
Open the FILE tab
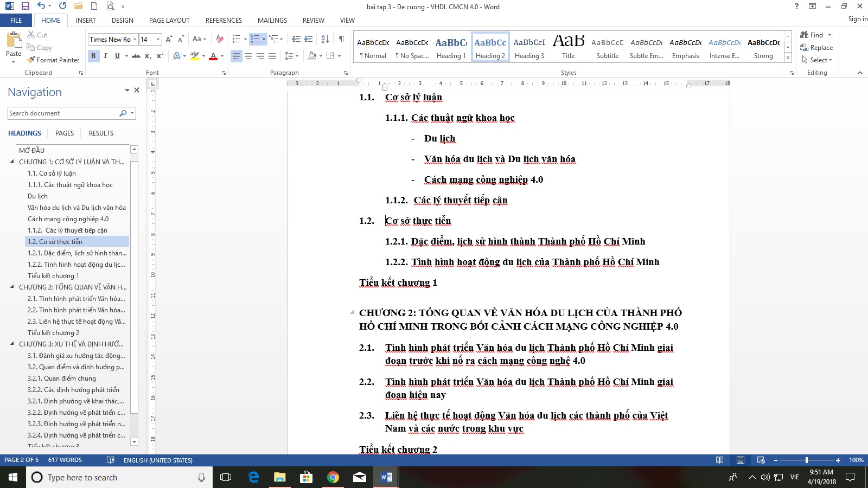(x=16, y=20)
